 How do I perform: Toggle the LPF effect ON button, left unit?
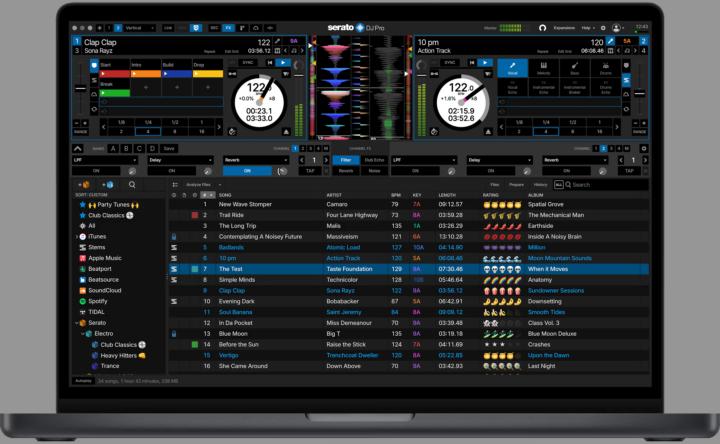click(x=96, y=171)
